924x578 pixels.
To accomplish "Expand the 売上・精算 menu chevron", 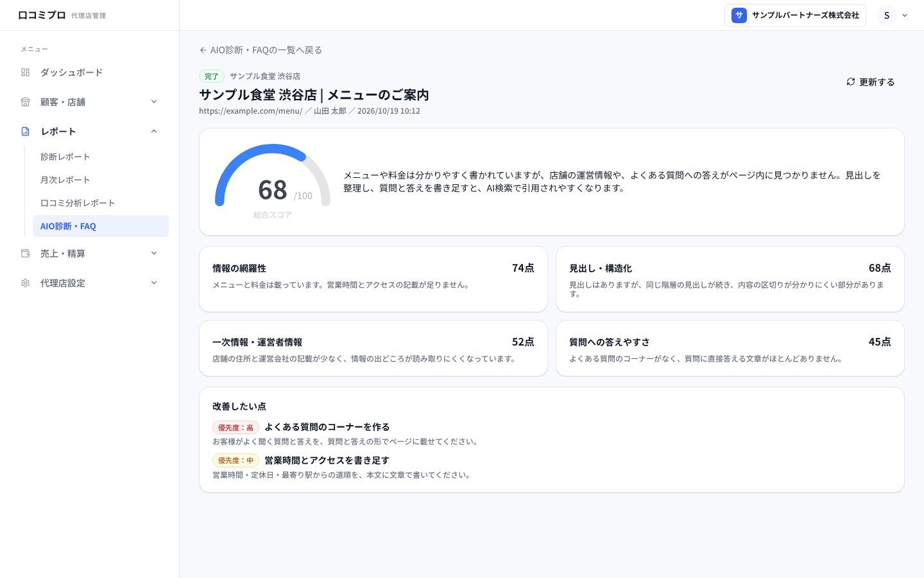I will click(154, 253).
